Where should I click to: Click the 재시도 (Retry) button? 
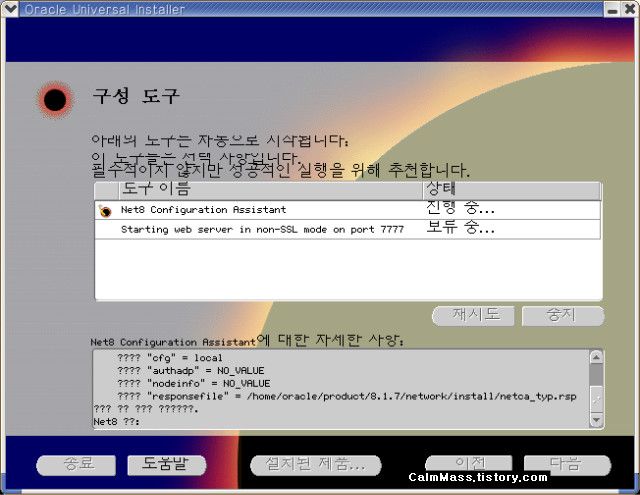tap(473, 316)
